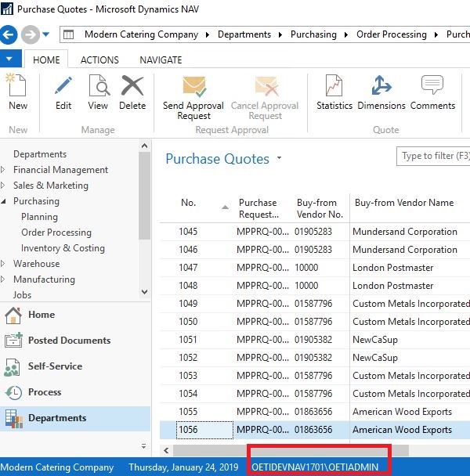Screen dimensions: 470x476
Task: Click horizontal scrollbar left arrow
Action: tap(166, 450)
